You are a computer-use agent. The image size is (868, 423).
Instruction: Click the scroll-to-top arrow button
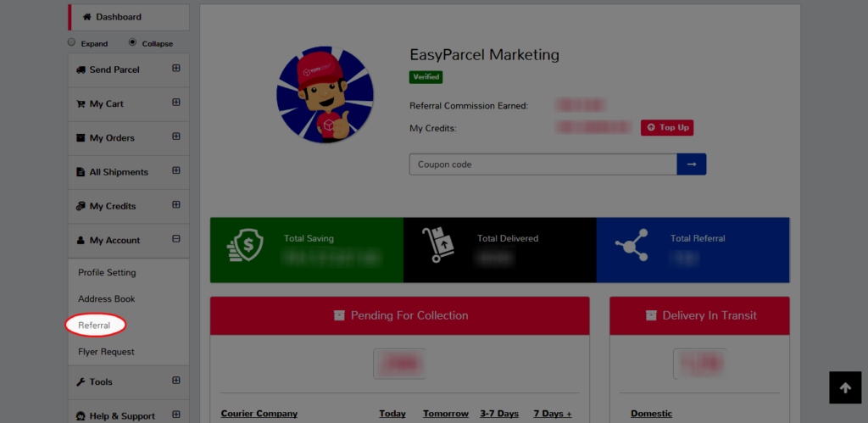845,387
